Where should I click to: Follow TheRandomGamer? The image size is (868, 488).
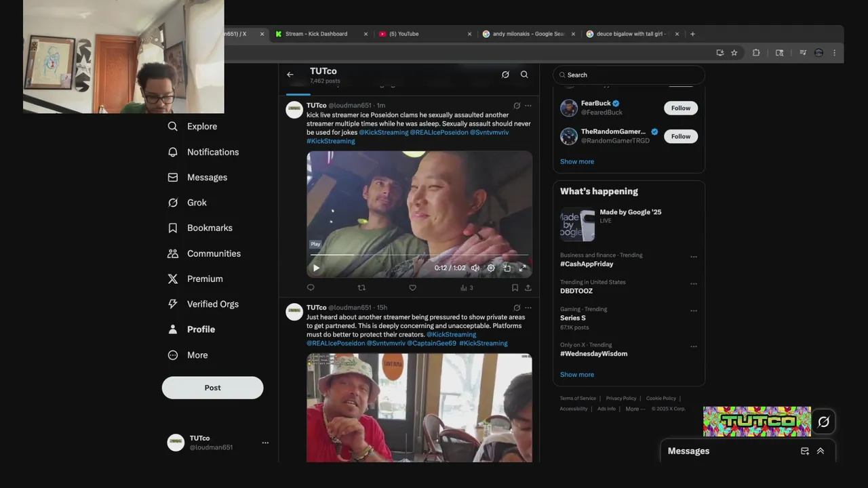680,136
